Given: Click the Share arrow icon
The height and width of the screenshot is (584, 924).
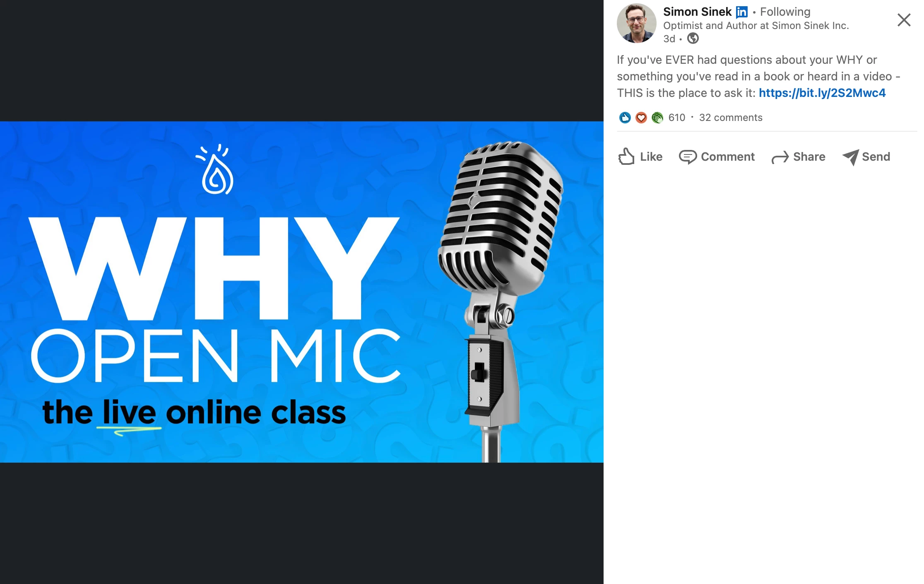Looking at the screenshot, I should pyautogui.click(x=780, y=157).
